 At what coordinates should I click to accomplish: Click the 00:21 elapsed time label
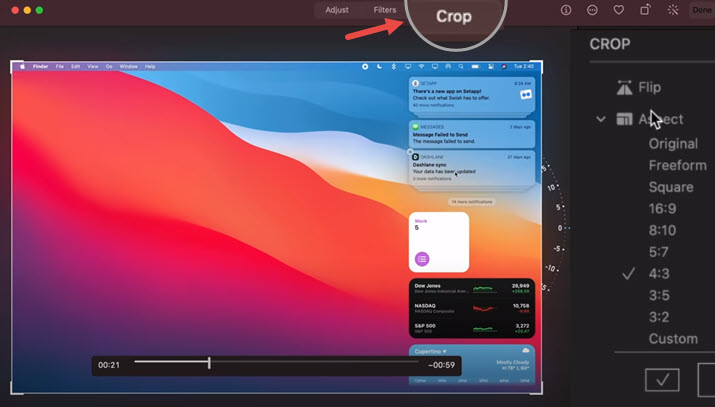109,365
